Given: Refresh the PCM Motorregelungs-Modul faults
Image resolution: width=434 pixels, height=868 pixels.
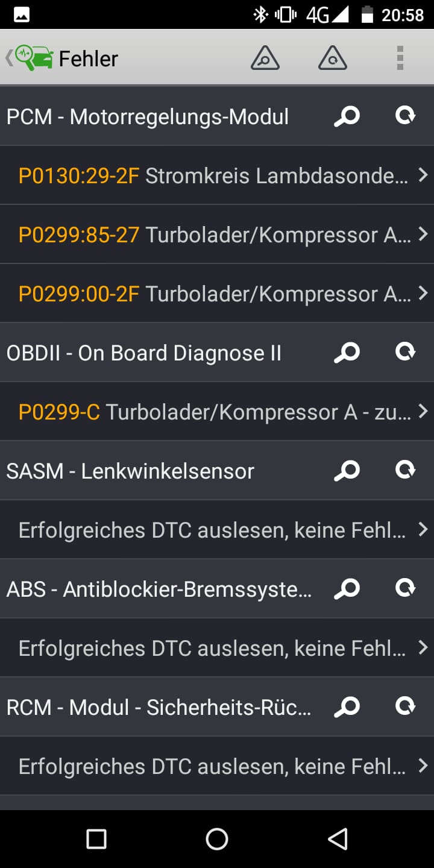Looking at the screenshot, I should point(405,116).
